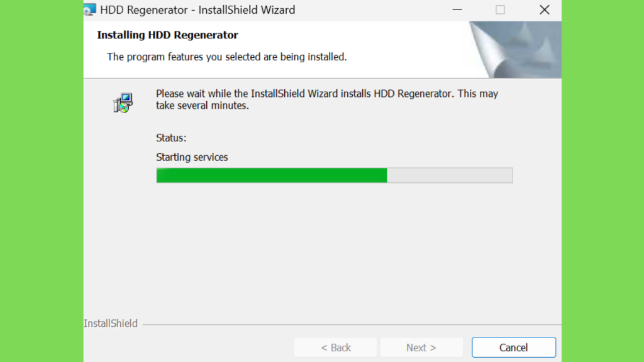Viewport: 644px width, 362px height.
Task: Click the disabled Back button
Action: (x=336, y=347)
